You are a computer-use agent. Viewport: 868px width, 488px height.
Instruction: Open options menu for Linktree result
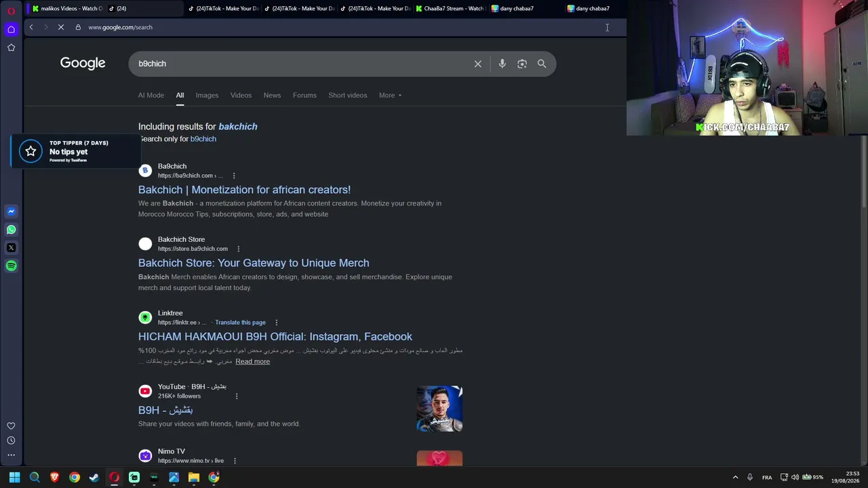pos(276,323)
